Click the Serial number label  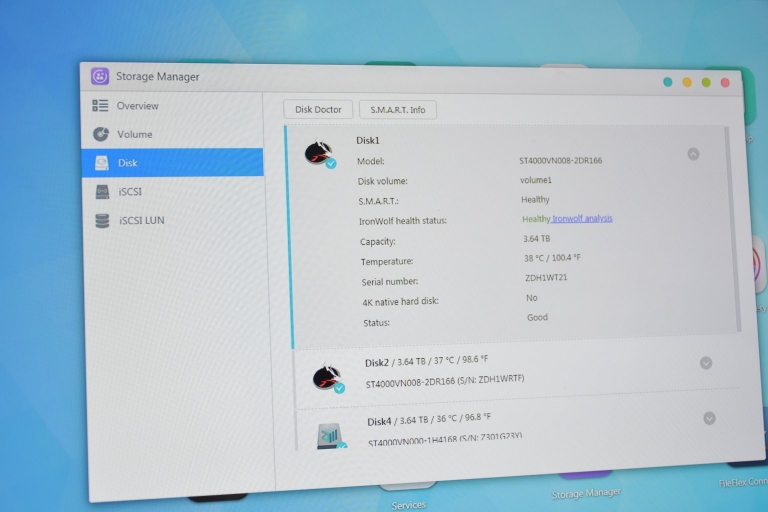[390, 282]
